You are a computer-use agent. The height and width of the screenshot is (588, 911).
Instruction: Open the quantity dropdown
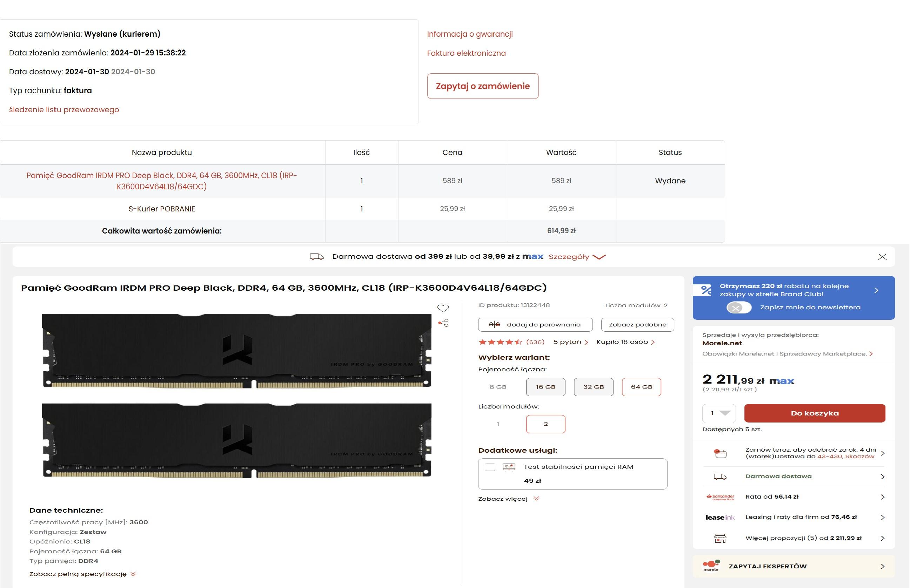[x=718, y=413]
